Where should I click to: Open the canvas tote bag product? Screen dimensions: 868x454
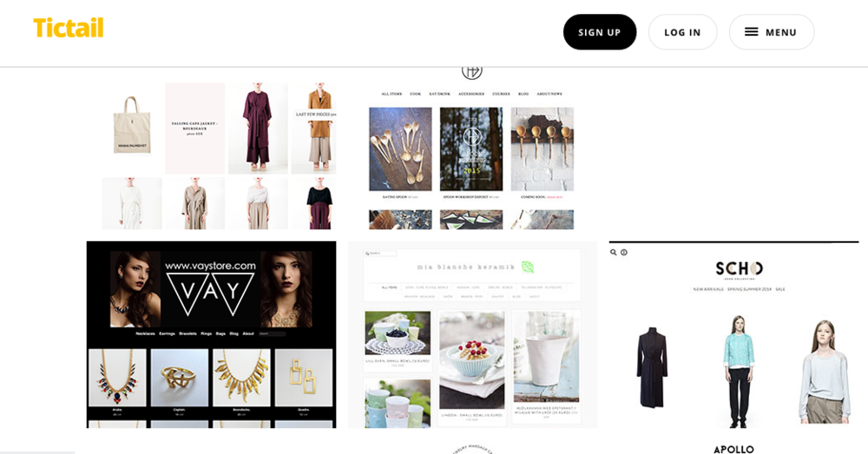click(132, 126)
